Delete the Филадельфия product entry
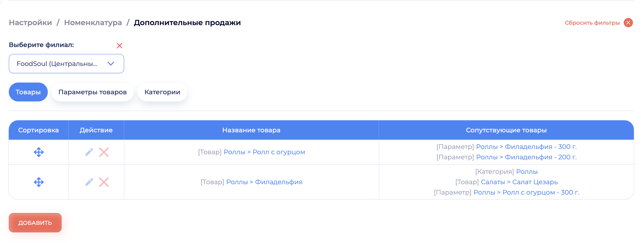Viewport: 644px width, 243px height. pyautogui.click(x=104, y=182)
